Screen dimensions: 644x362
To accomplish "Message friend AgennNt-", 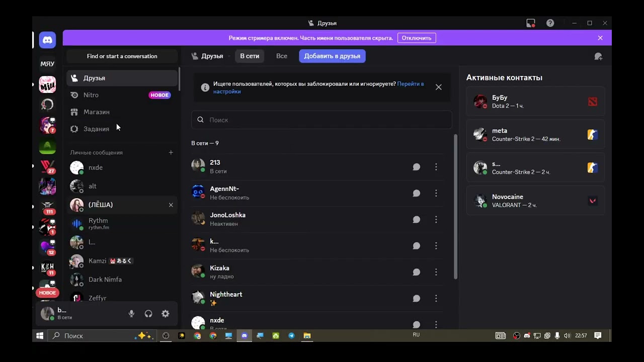I will point(417,193).
